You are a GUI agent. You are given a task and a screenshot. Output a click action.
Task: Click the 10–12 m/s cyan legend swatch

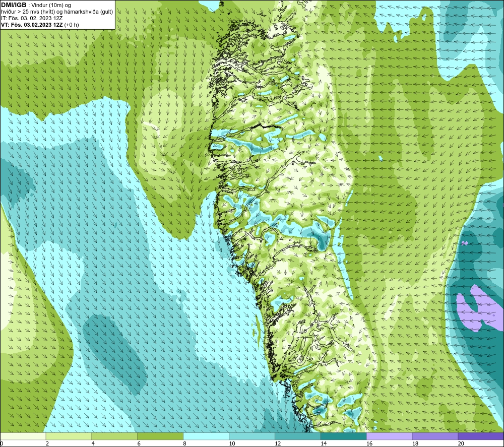tap(252, 436)
